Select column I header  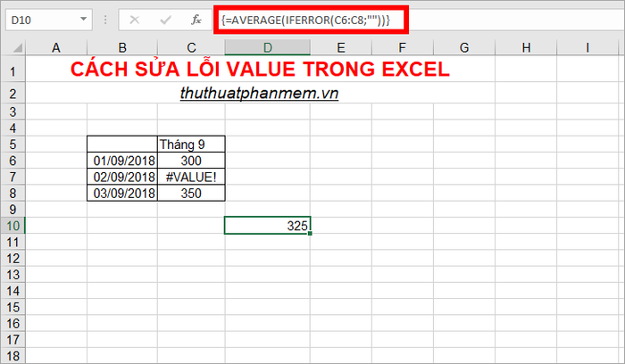click(587, 48)
